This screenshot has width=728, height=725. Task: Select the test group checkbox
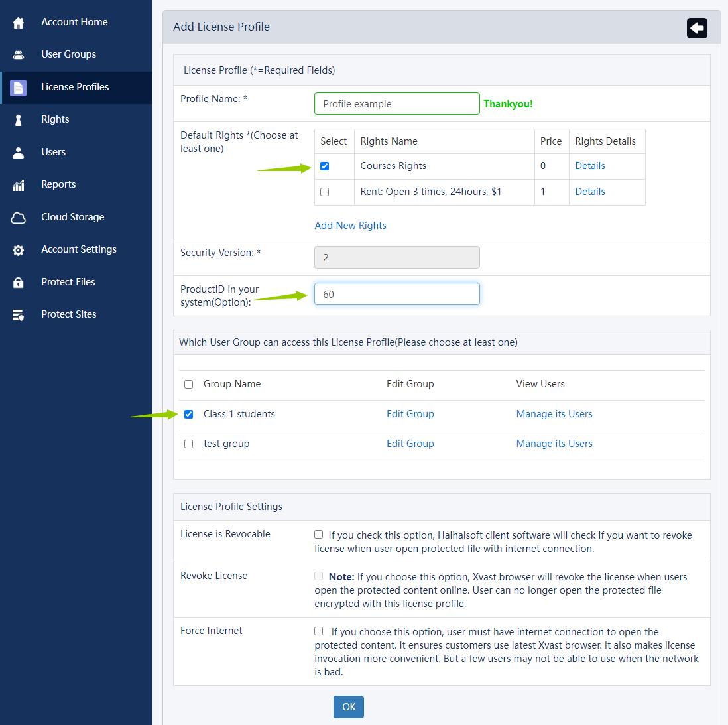(189, 444)
